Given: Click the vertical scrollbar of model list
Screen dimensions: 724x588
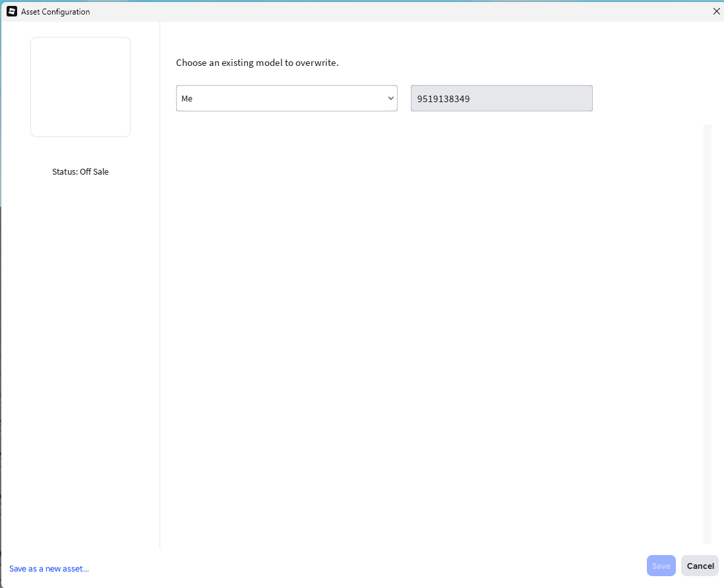Looking at the screenshot, I should (708, 334).
